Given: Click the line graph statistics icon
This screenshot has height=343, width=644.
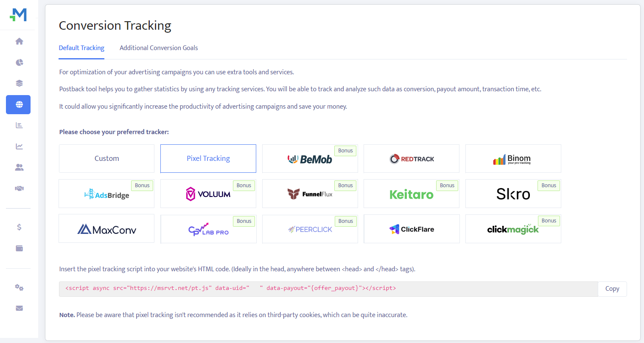Looking at the screenshot, I should click(19, 146).
